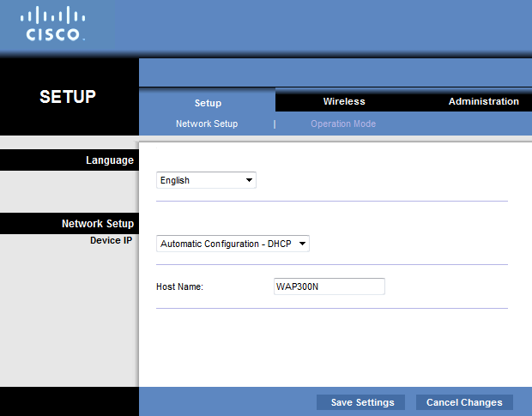
Task: Click the Host Name: label
Action: (179, 286)
